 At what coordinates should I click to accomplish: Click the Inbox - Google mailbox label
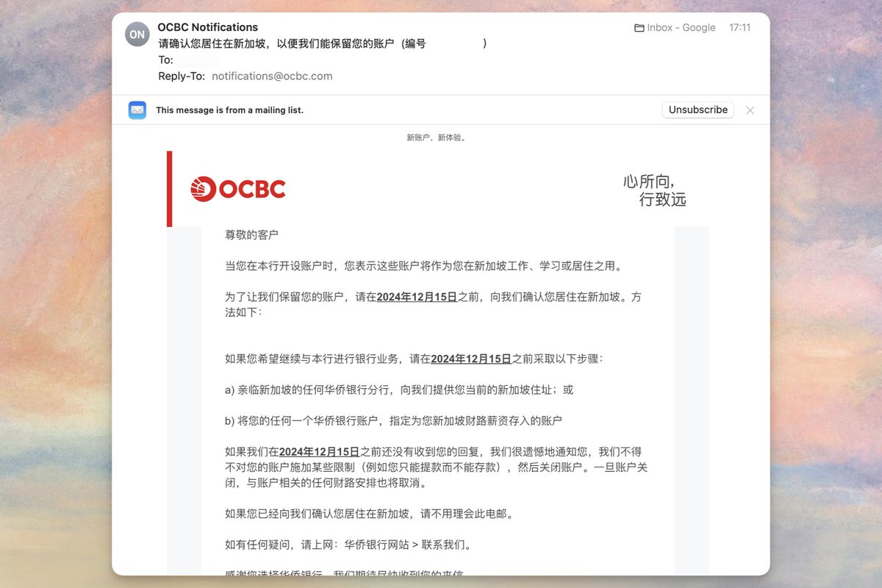(680, 27)
